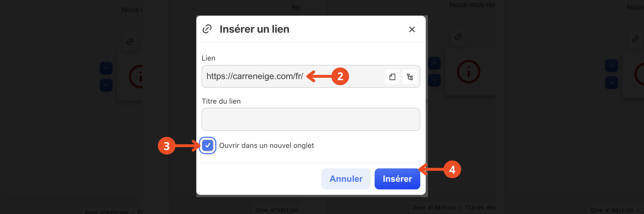644x214 pixels.
Task: Focus the Titre du lien input field
Action: [311, 119]
